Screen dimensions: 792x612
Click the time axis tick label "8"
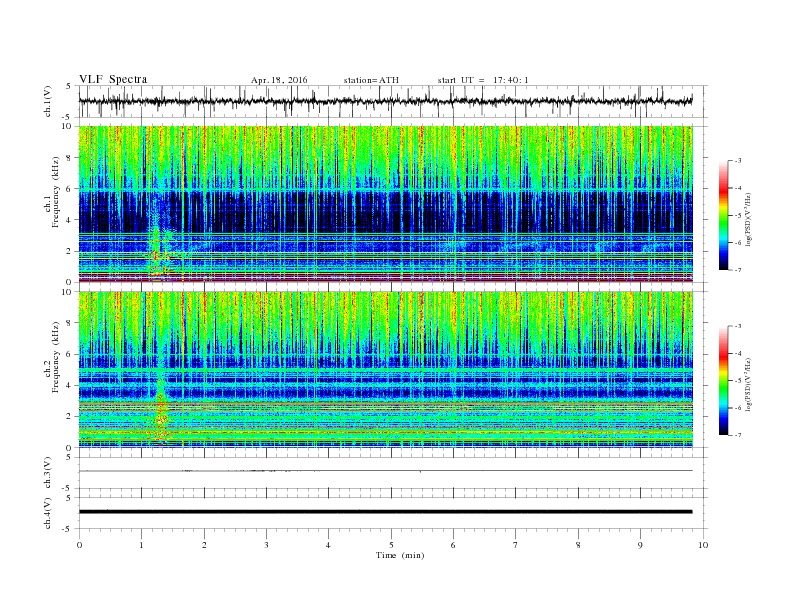point(578,545)
